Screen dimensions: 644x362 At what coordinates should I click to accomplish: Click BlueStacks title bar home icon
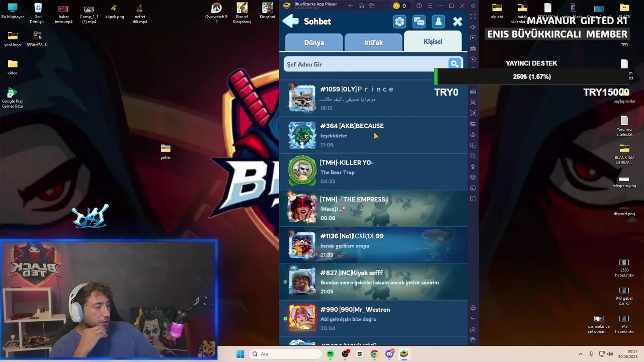coord(361,6)
